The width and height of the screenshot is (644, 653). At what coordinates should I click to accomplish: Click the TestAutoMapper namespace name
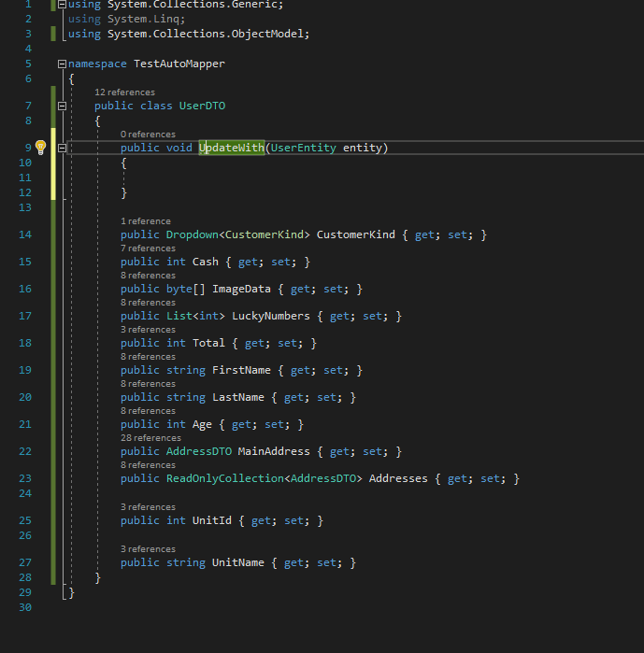click(x=179, y=64)
